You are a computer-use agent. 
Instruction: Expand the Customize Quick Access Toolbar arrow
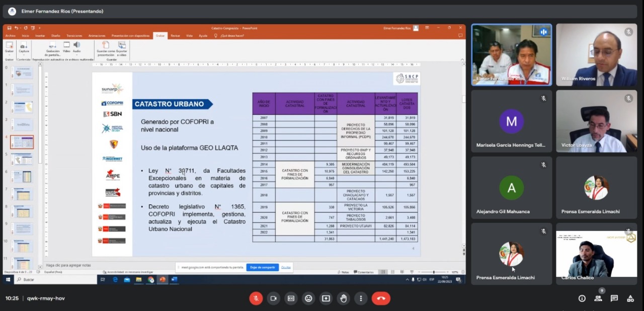(x=40, y=28)
